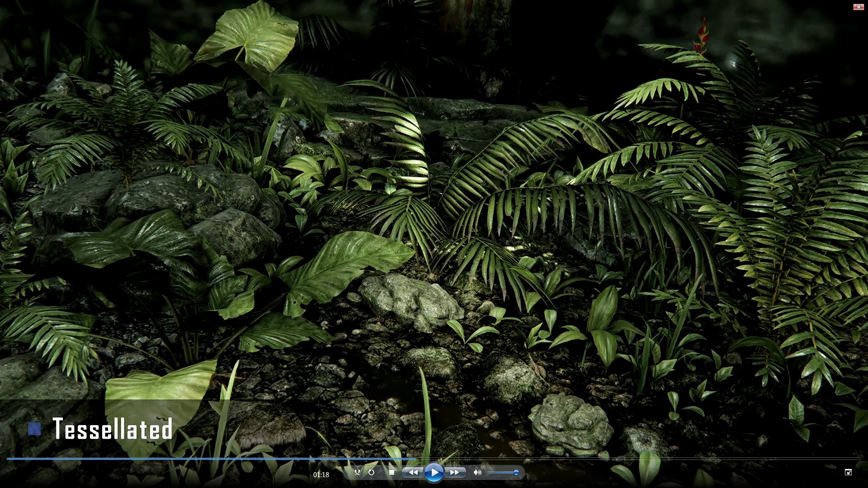Click the 01:18 elapsed time readout
Screen dimensions: 868x488
click(x=320, y=475)
